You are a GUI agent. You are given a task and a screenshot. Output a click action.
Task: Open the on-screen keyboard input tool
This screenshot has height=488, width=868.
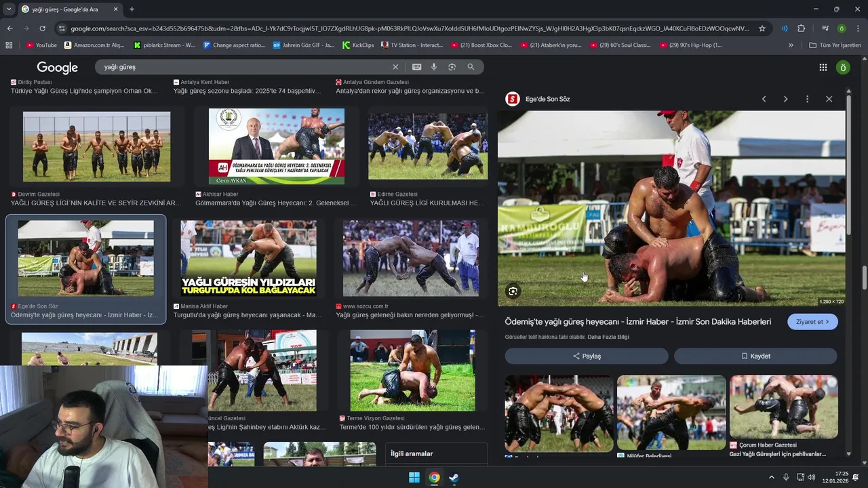pos(416,67)
